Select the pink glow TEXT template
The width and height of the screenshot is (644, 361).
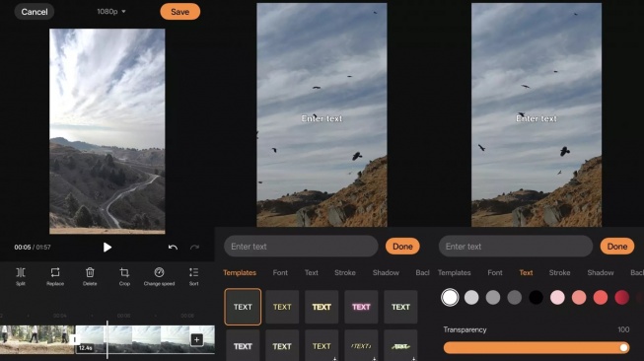coord(361,307)
